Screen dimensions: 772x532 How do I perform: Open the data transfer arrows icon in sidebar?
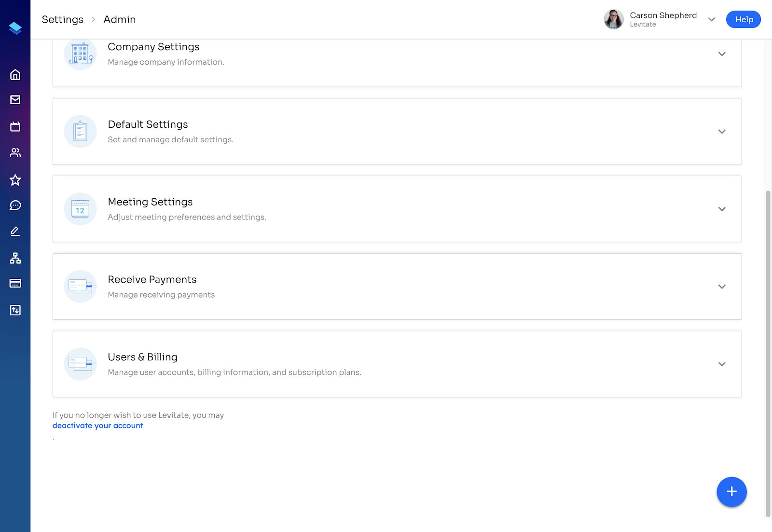tap(15, 310)
